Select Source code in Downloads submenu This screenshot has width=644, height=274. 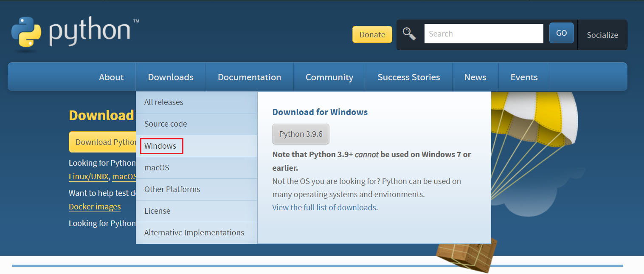(196, 124)
